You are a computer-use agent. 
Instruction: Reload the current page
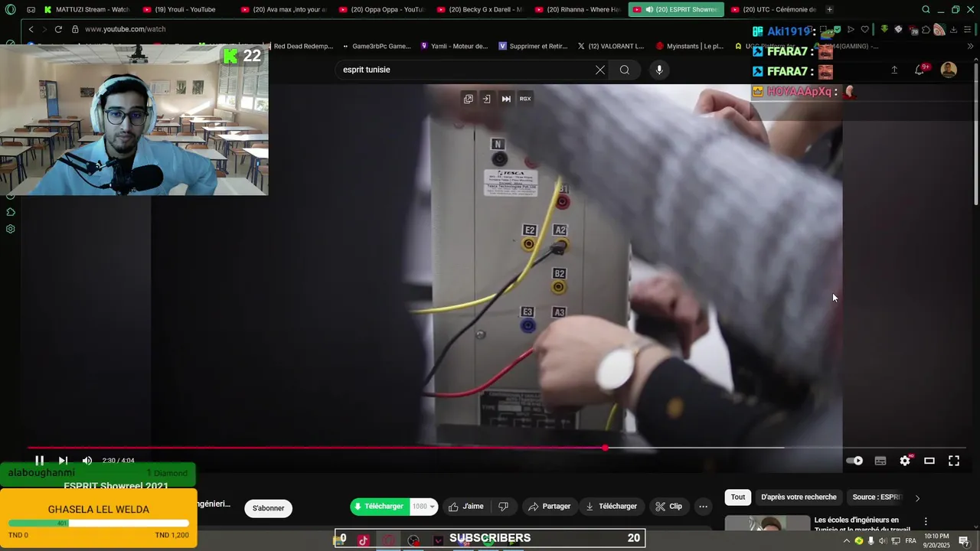point(58,29)
